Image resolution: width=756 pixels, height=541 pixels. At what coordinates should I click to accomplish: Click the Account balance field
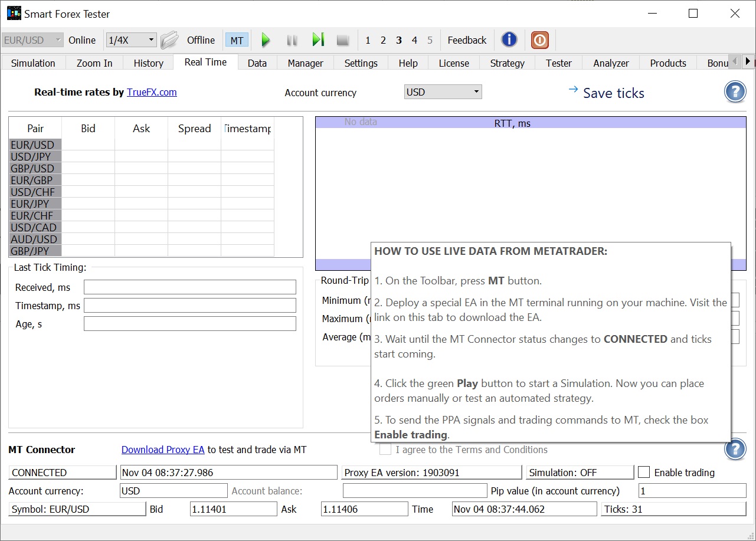[x=415, y=491]
